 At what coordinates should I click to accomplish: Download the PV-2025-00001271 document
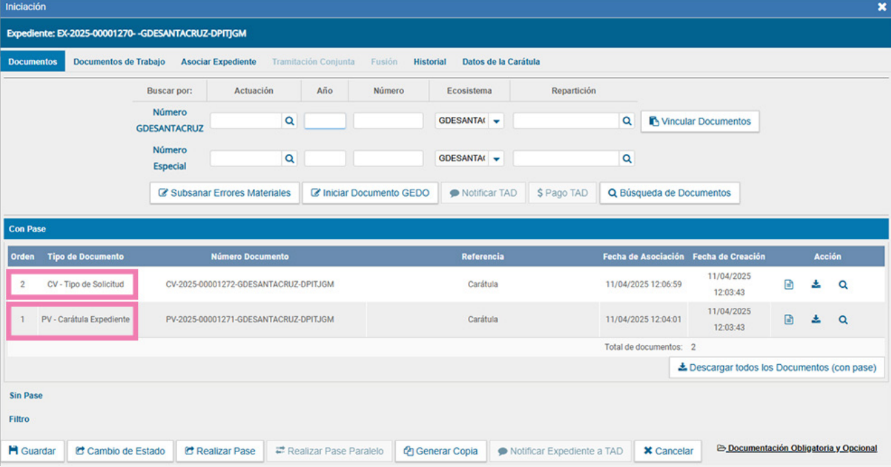tap(816, 320)
